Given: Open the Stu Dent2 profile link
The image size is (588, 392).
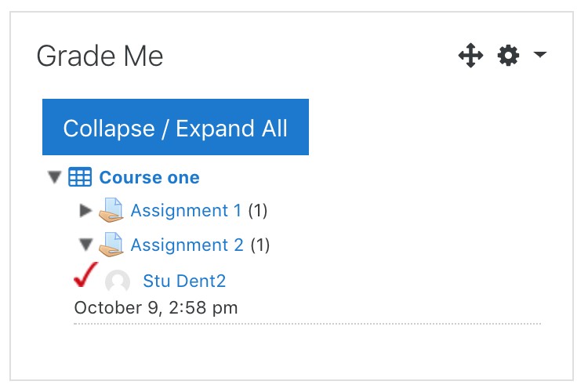Looking at the screenshot, I should point(184,281).
